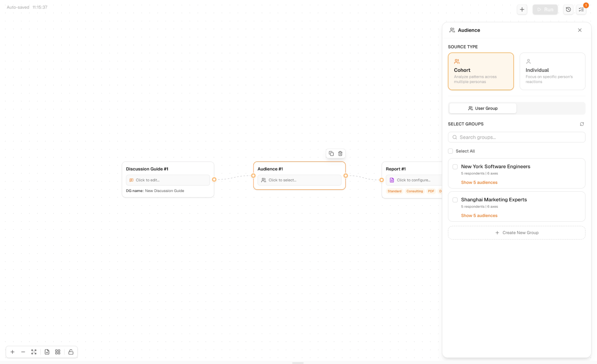This screenshot has height=364, width=597.
Task: Click the PDF tag on Report #1
Action: point(431,191)
